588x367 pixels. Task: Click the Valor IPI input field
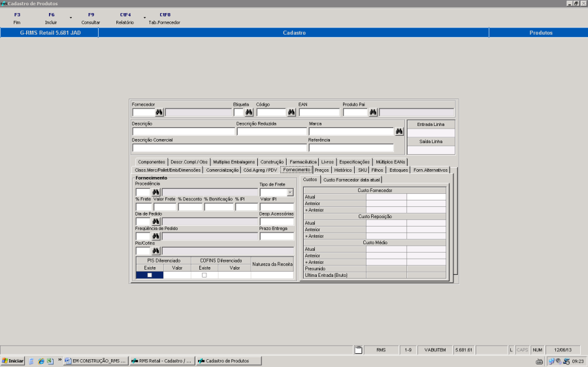coord(277,207)
